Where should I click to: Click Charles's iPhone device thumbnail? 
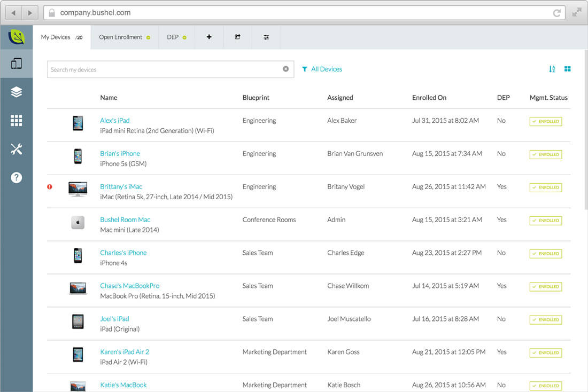pos(78,256)
